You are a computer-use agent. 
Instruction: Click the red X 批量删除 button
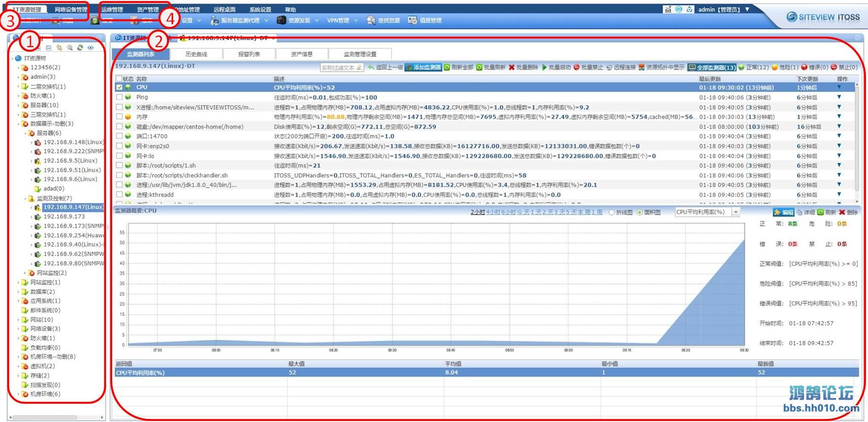tap(523, 67)
